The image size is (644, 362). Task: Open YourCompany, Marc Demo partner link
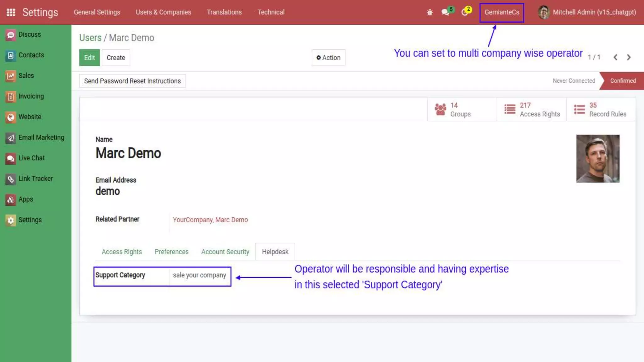[210, 220]
